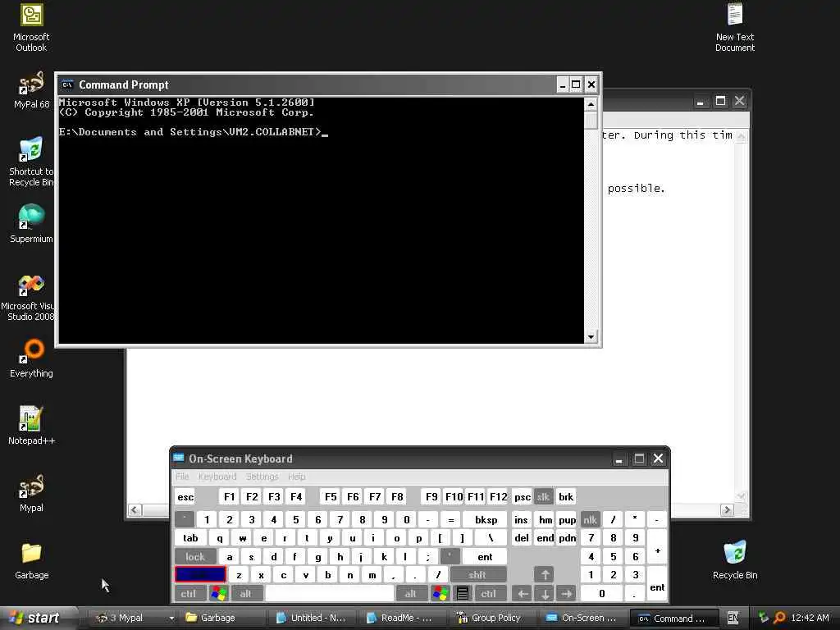Click the del key on keyboard

click(521, 538)
